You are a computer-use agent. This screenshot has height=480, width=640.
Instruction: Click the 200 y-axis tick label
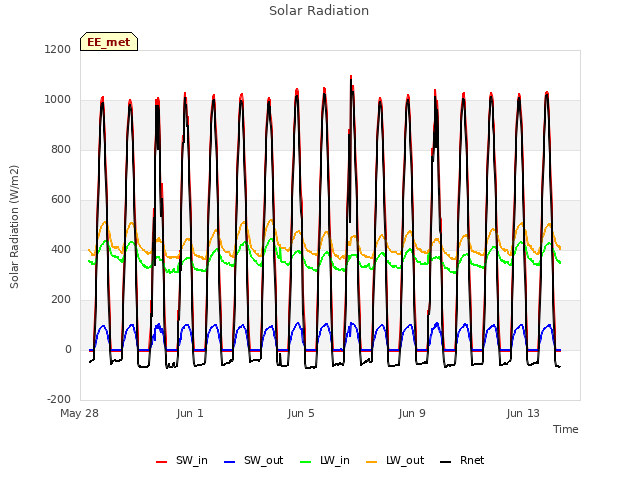pos(61,300)
